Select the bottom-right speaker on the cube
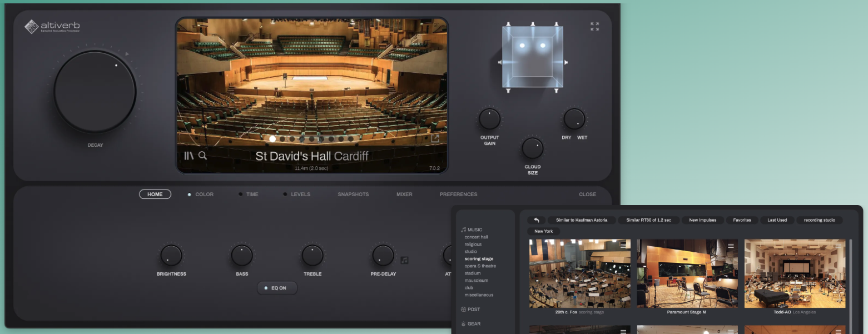 (556, 90)
